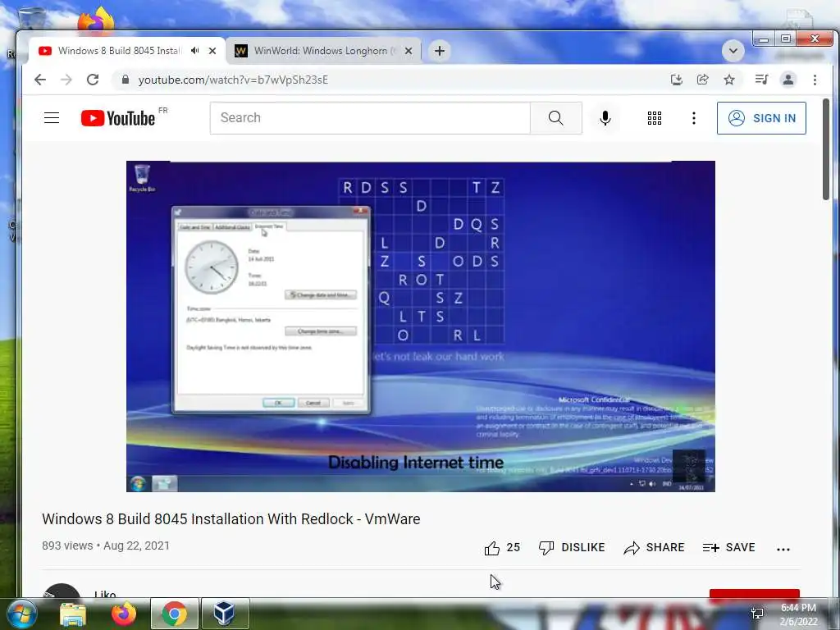840x630 pixels.
Task: Click the padlock site info icon
Action: point(126,80)
